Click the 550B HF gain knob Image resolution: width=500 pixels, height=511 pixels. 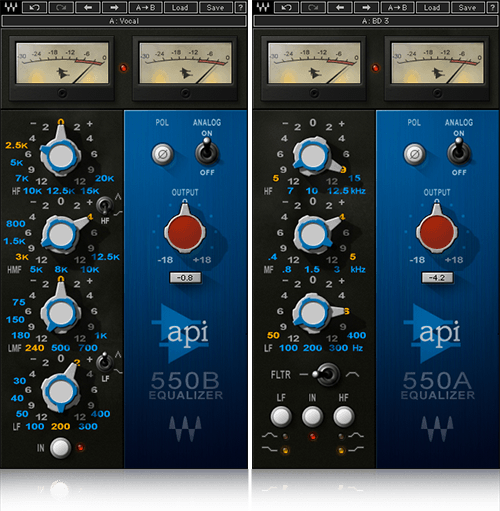[61, 155]
